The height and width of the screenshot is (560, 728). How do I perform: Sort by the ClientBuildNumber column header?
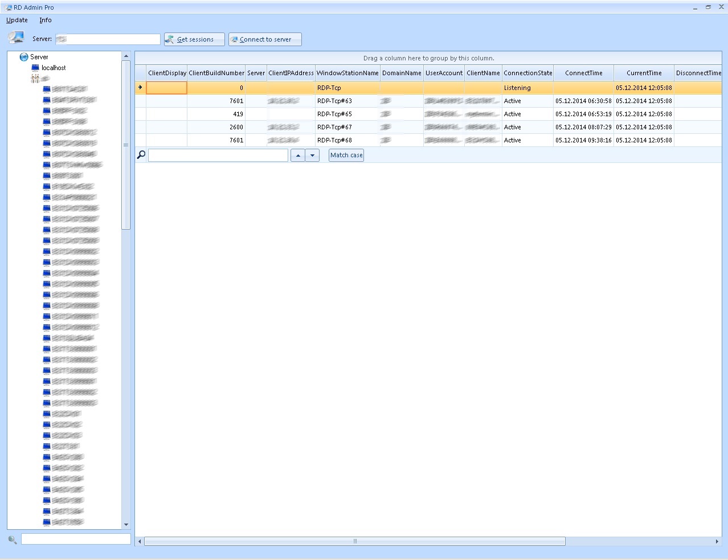216,73
